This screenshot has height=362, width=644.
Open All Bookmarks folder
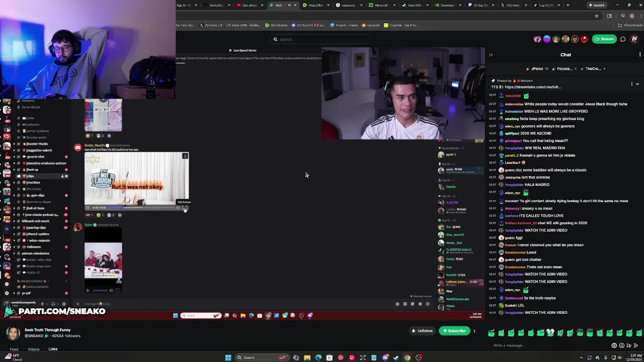pyautogui.click(x=631, y=25)
